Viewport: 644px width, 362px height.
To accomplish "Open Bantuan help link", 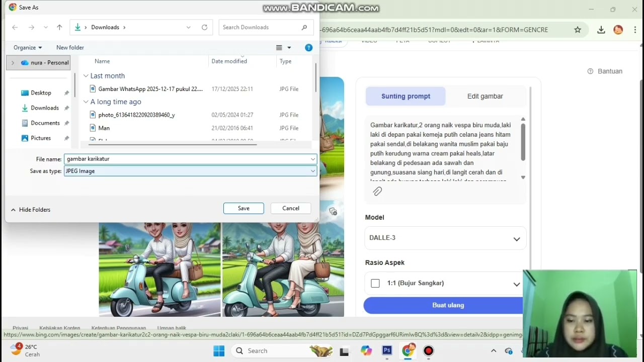I will click(x=605, y=71).
